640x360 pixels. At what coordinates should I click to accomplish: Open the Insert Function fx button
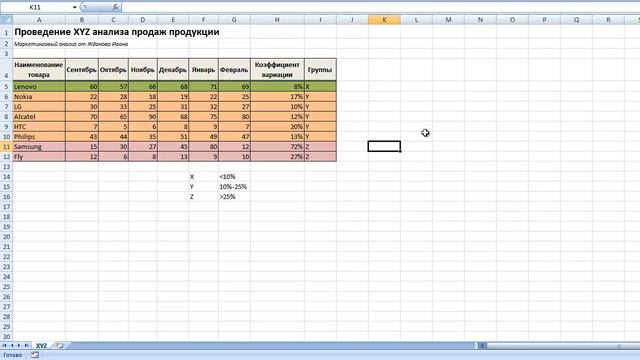pyautogui.click(x=116, y=7)
